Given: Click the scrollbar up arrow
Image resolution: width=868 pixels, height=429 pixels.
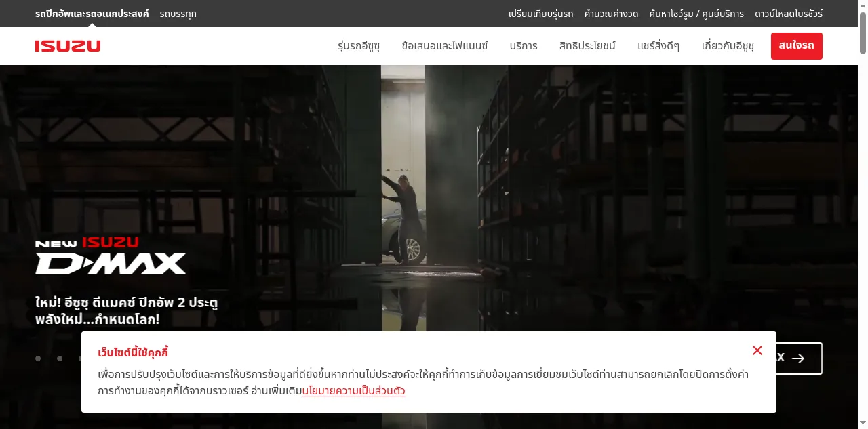Looking at the screenshot, I should [x=863, y=5].
